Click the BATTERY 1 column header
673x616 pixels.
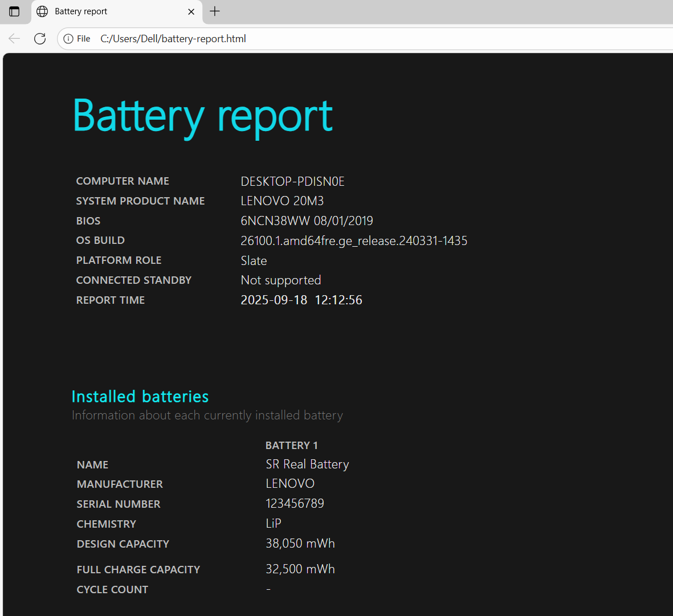coord(291,445)
